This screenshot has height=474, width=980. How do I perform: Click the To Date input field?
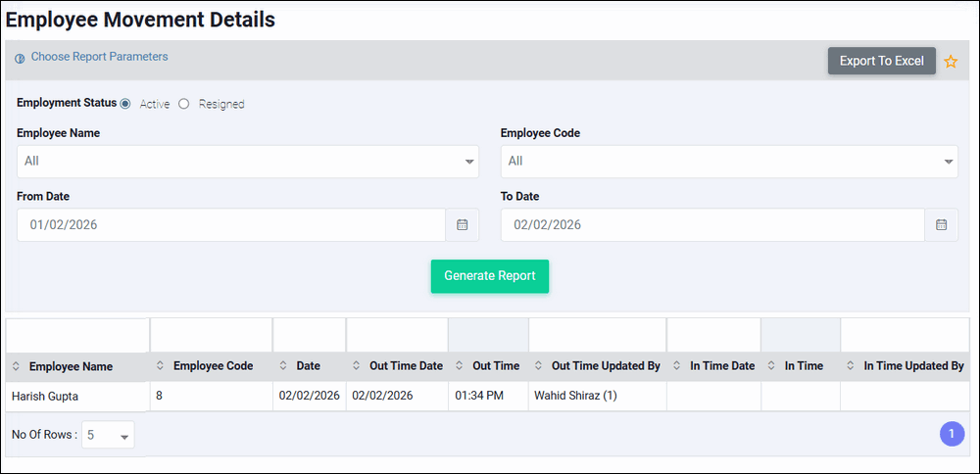[712, 225]
